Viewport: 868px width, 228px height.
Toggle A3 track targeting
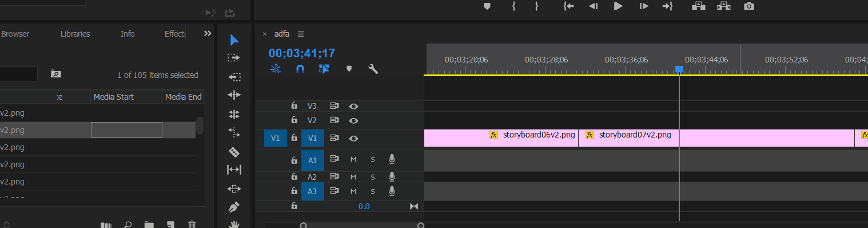(x=312, y=191)
